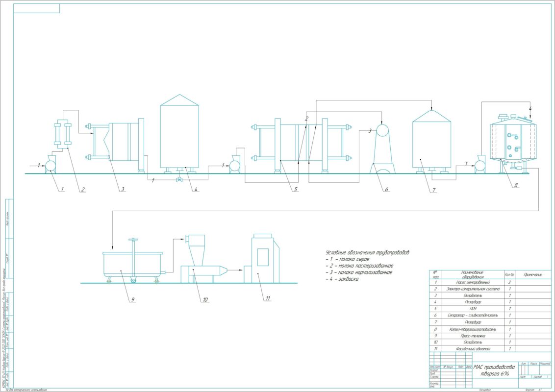Select legend entry "3 – молоко нормализованное"
Image resolution: width=555 pixels, height=392 pixels.
pyautogui.click(x=359, y=272)
